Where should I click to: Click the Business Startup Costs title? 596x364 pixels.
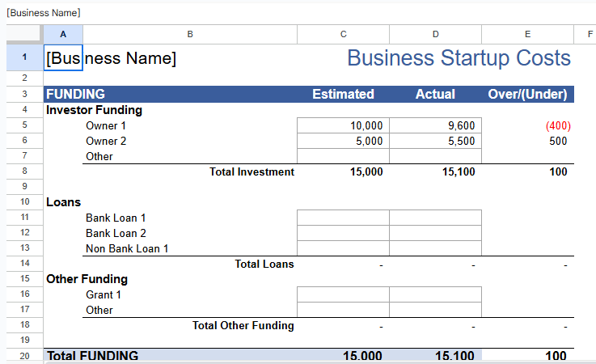(x=459, y=58)
